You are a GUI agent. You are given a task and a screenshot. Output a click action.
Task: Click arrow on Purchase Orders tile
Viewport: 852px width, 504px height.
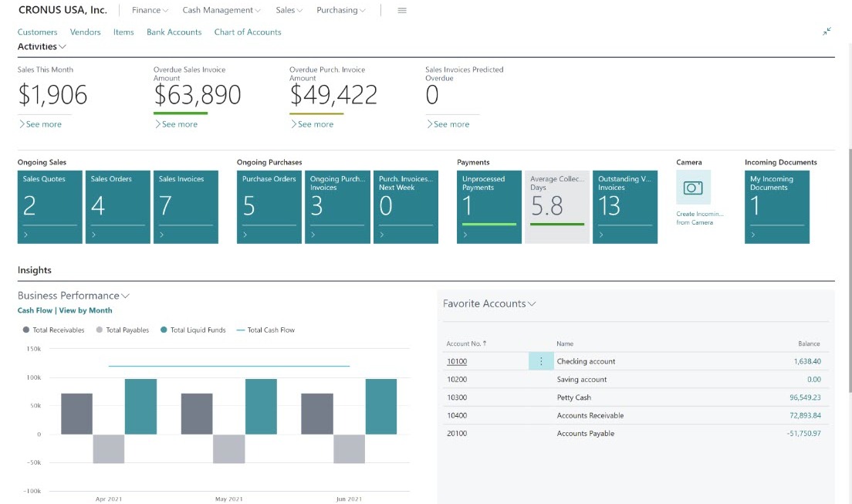(245, 234)
